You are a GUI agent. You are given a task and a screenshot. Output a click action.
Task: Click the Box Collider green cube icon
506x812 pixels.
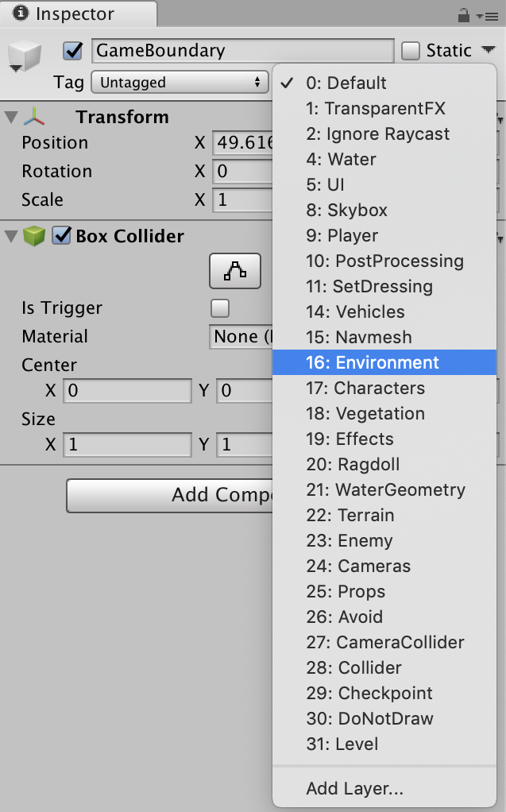33,236
